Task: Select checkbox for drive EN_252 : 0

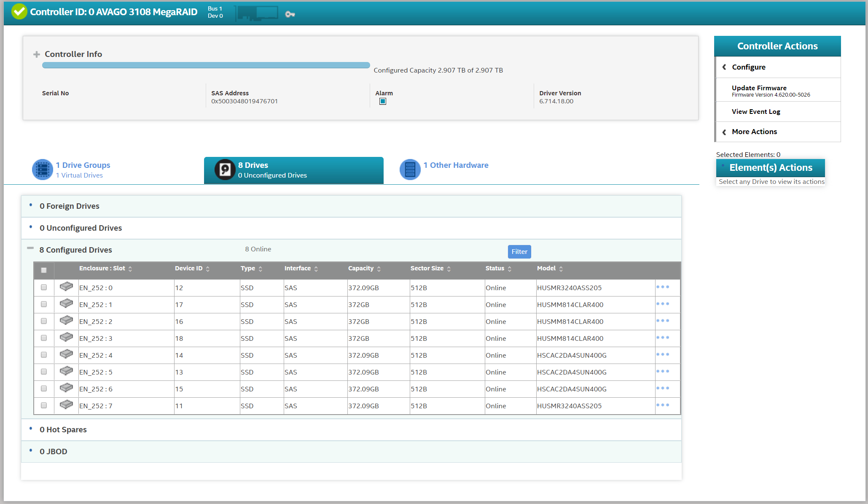Action: [44, 287]
